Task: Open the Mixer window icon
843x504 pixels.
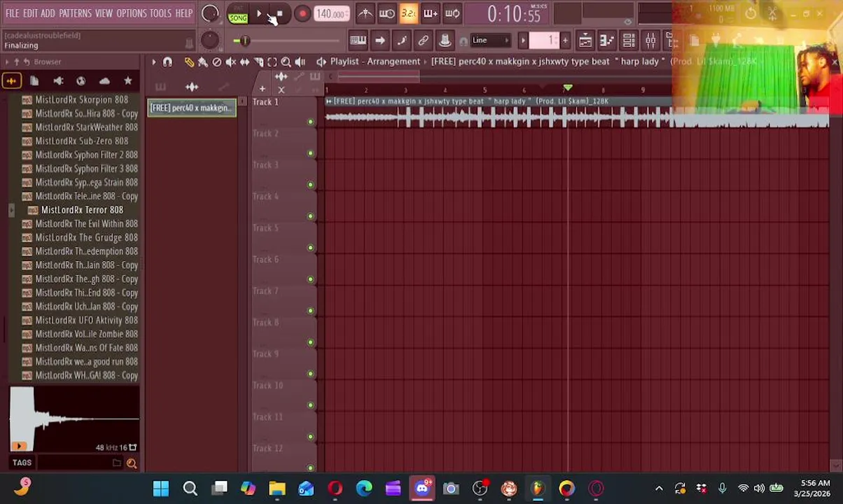Action: [650, 41]
